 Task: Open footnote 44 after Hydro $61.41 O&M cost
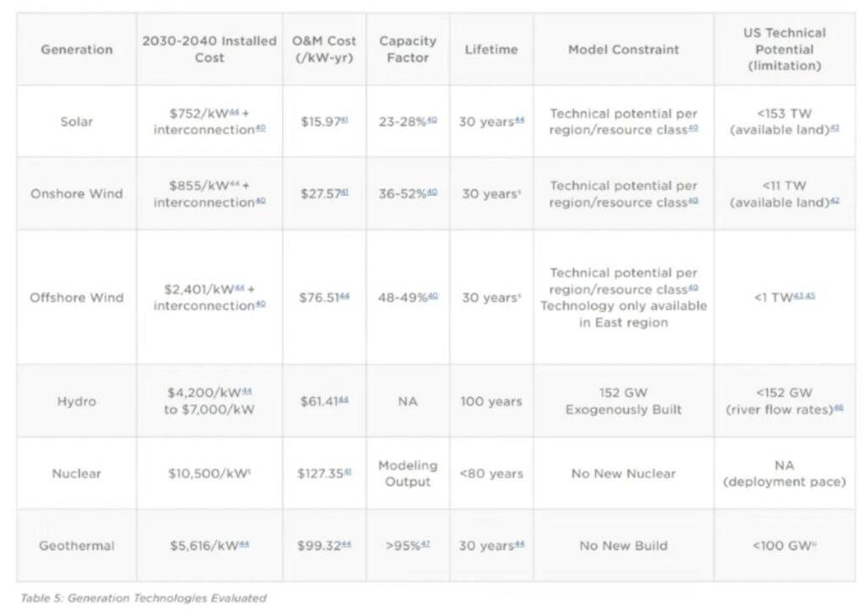point(343,400)
